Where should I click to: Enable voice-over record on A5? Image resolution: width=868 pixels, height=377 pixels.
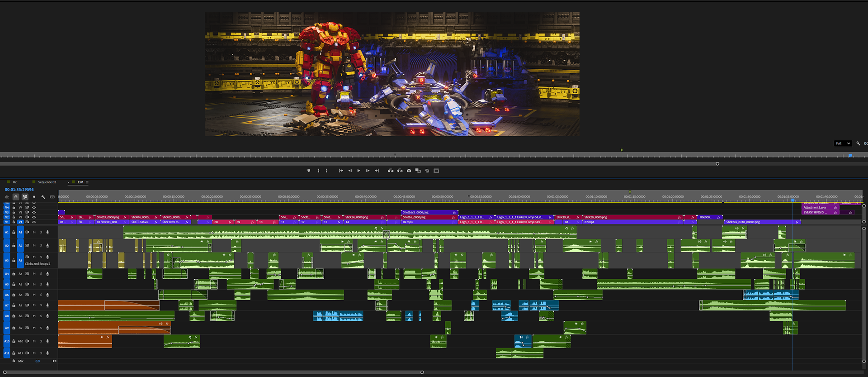47,284
